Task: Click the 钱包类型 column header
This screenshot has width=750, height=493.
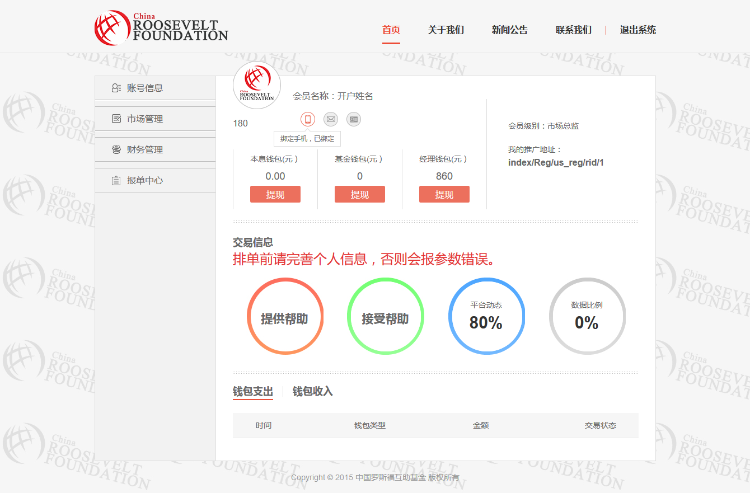Action: click(370, 426)
